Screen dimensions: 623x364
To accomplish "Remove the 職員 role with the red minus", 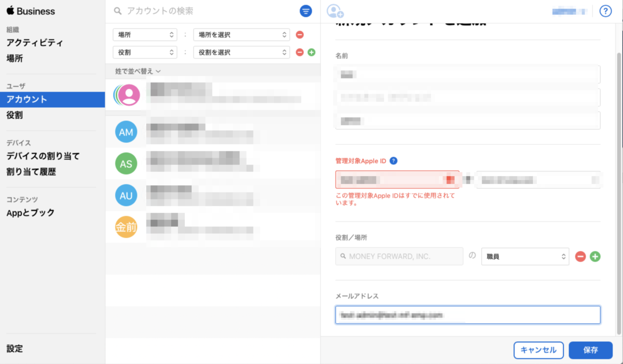I will (580, 256).
